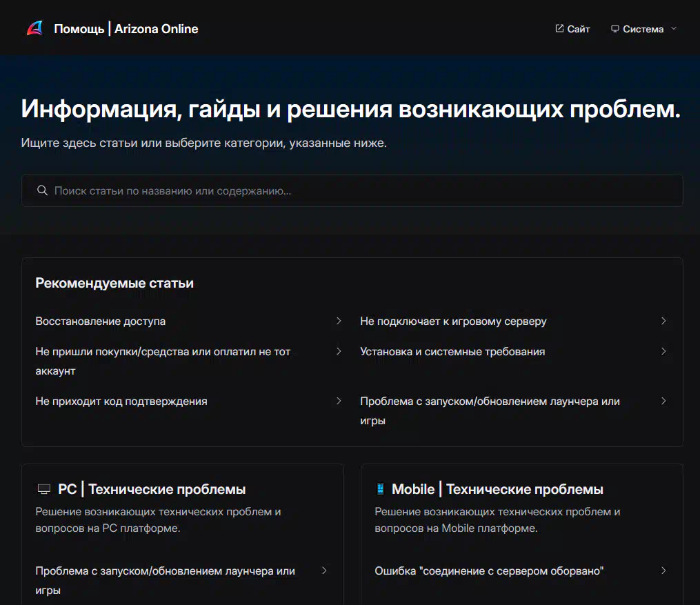Click headline Информация, гайды и решения
Image resolution: width=700 pixels, height=605 pixels.
click(351, 110)
